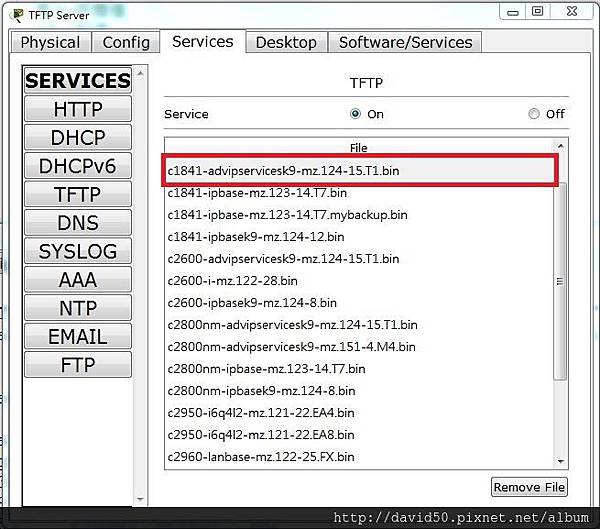Maximize the TFTP Server window
This screenshot has width=600, height=529.
click(538, 11)
